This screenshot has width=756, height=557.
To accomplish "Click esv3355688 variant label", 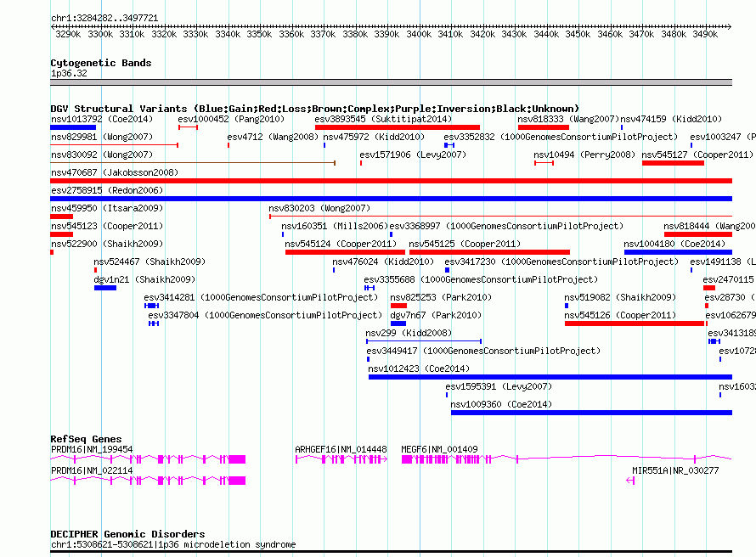I will (x=481, y=279).
